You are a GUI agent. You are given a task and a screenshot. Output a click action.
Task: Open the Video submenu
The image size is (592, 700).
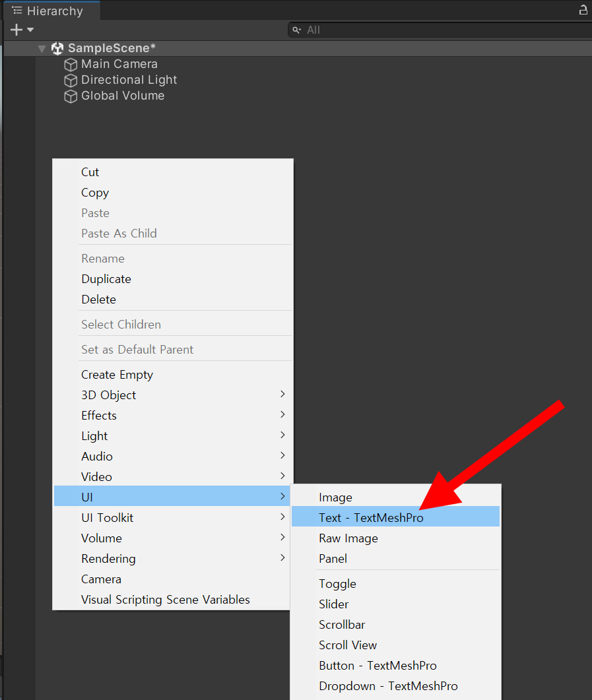(173, 477)
